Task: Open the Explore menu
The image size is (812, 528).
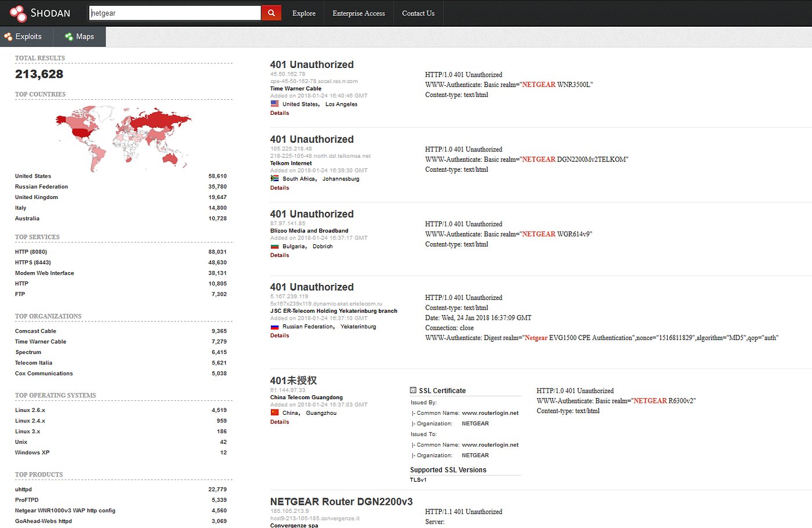Action: pos(304,13)
